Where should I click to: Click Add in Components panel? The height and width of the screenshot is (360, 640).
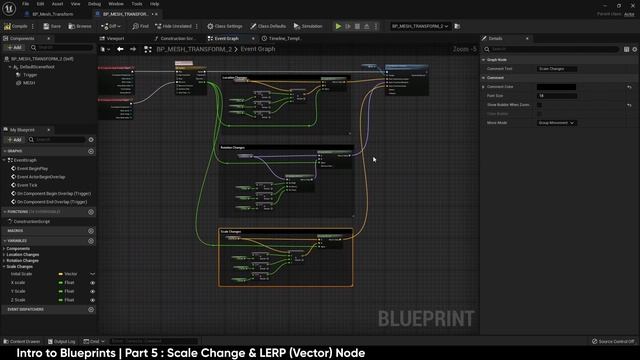pyautogui.click(x=14, y=48)
